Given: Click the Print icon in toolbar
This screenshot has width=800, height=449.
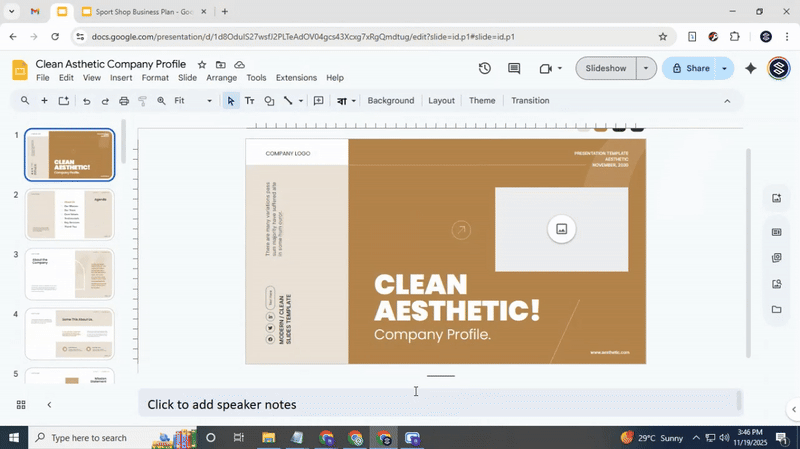Looking at the screenshot, I should pos(124,101).
